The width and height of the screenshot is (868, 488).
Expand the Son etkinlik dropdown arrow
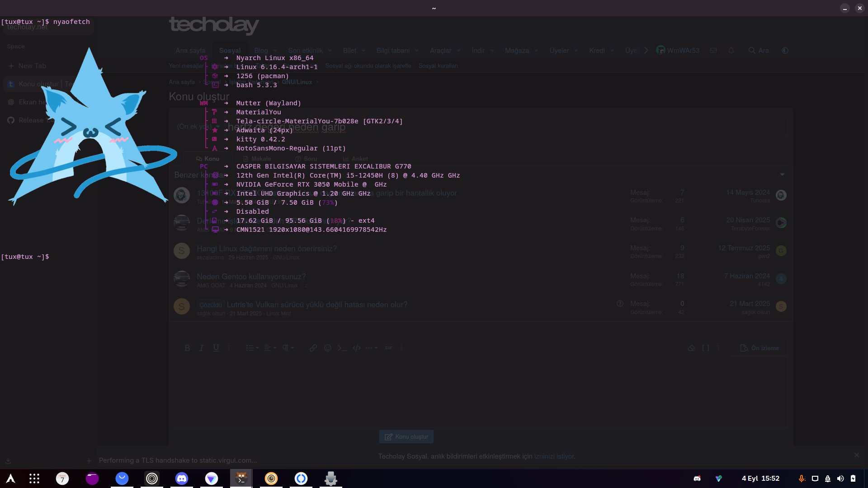pos(330,51)
